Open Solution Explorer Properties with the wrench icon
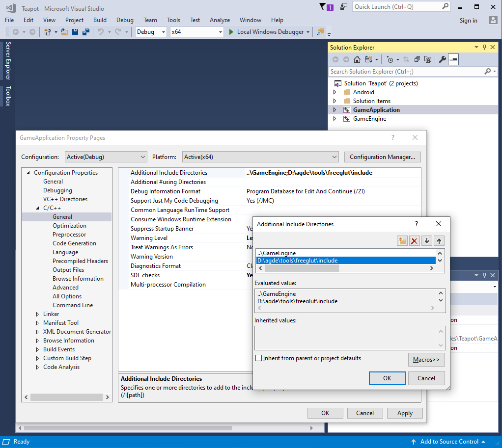The width and height of the screenshot is (502, 448). [x=442, y=59]
